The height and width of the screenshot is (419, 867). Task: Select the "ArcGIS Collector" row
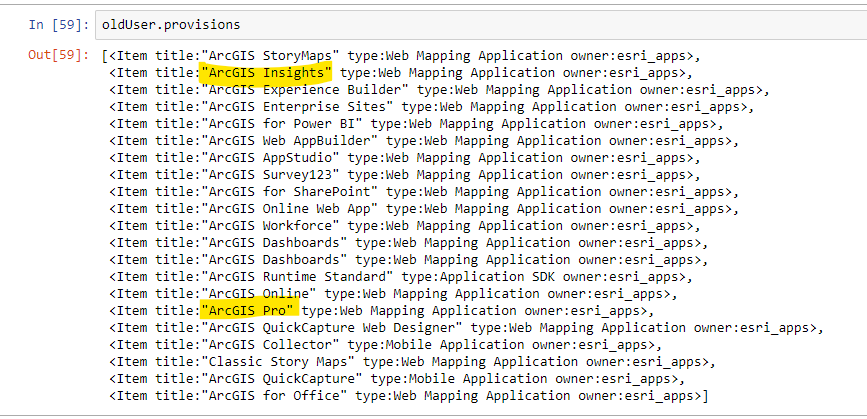385,345
